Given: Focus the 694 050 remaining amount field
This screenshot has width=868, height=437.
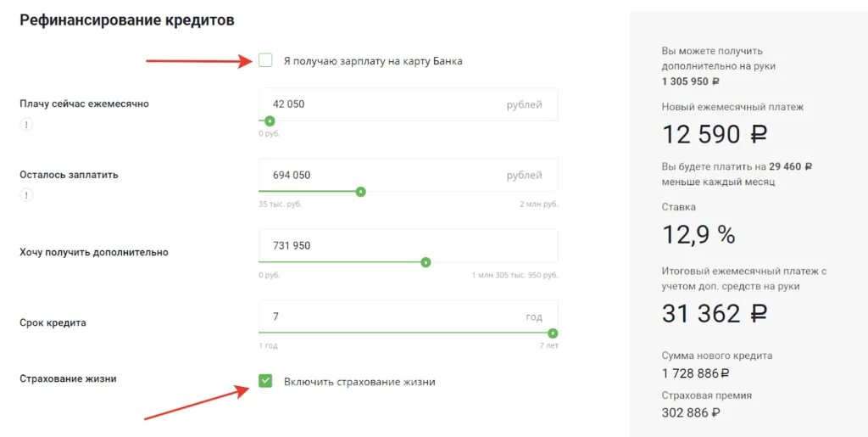Looking at the screenshot, I should (x=408, y=175).
